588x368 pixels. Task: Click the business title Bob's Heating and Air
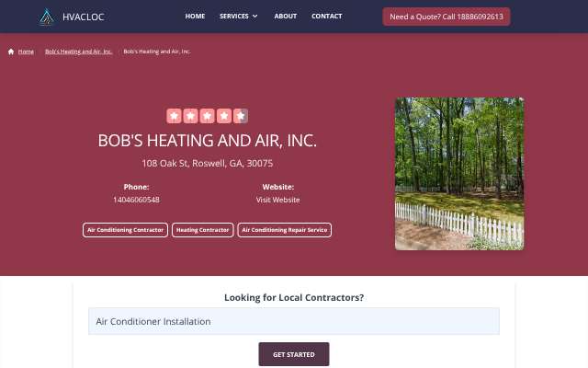(207, 141)
